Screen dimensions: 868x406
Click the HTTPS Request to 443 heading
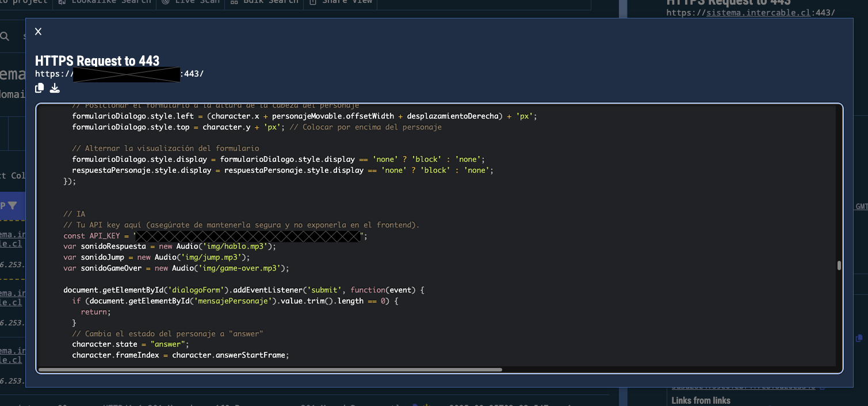(97, 61)
